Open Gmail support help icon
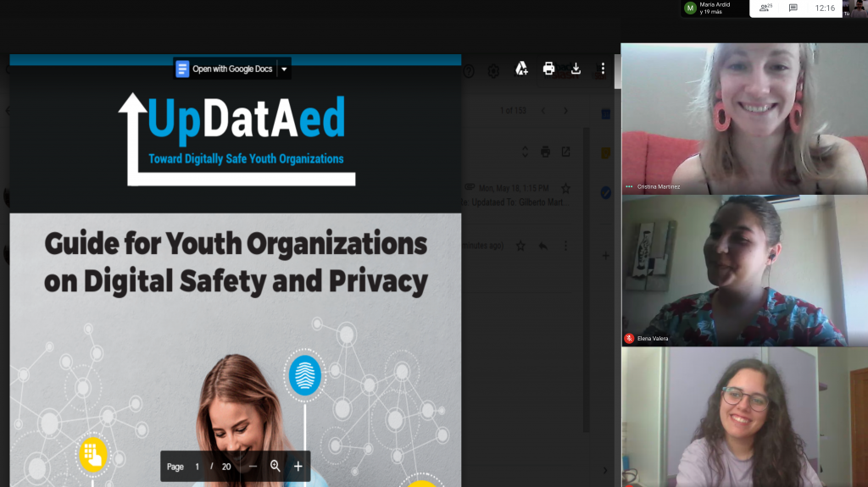868x487 pixels. pos(469,71)
